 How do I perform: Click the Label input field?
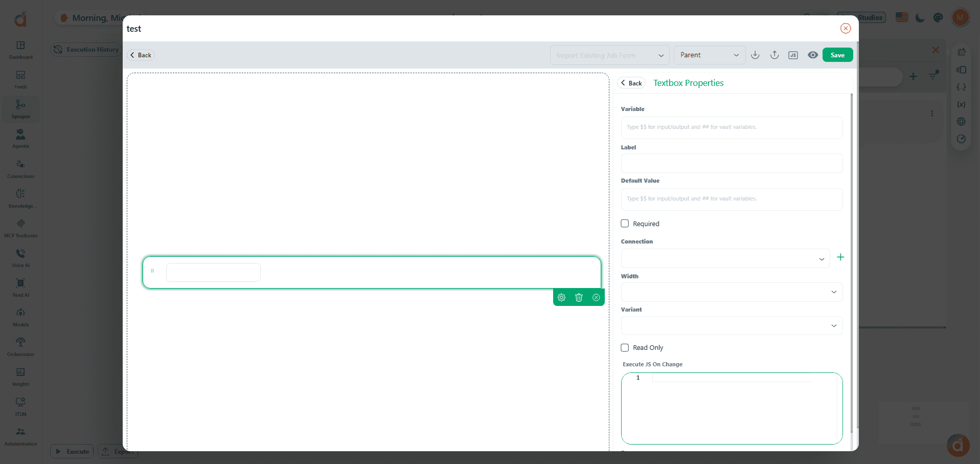coord(732,163)
